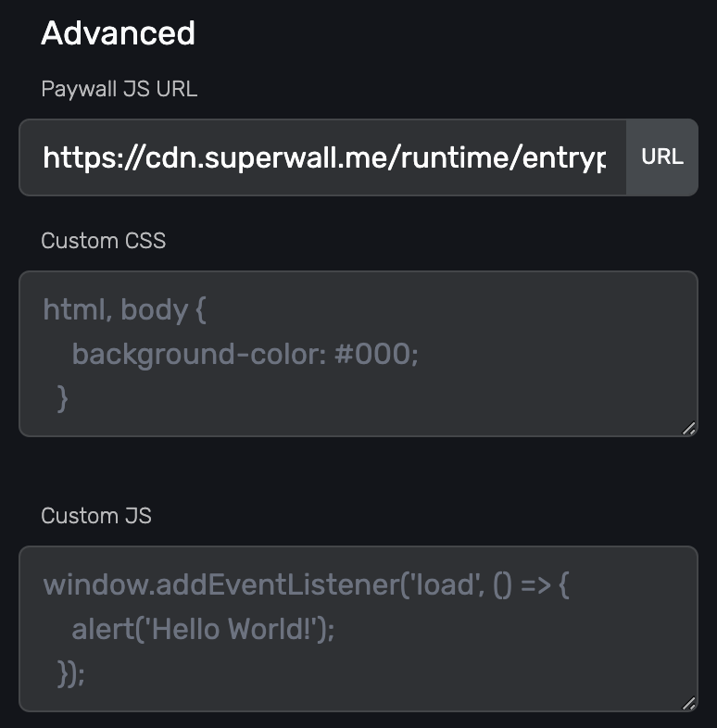Click the Custom CSS resize handle
This screenshot has height=728, width=717.
click(688, 428)
